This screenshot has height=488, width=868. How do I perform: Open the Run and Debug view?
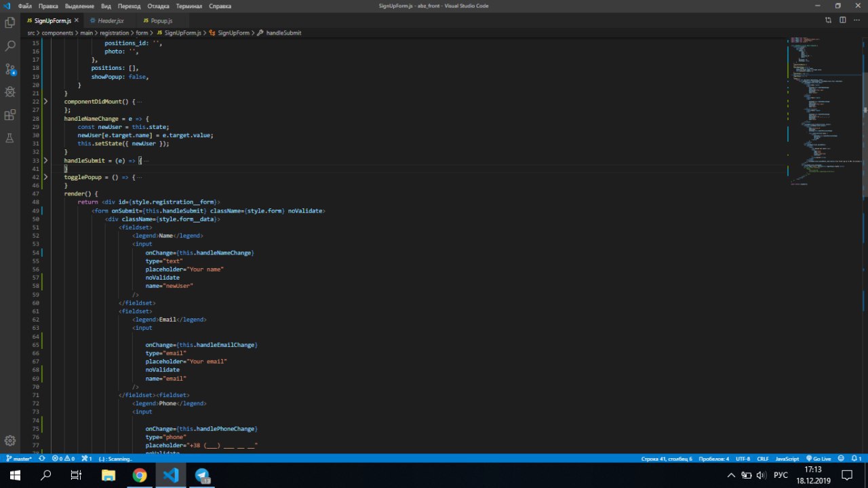[x=10, y=92]
